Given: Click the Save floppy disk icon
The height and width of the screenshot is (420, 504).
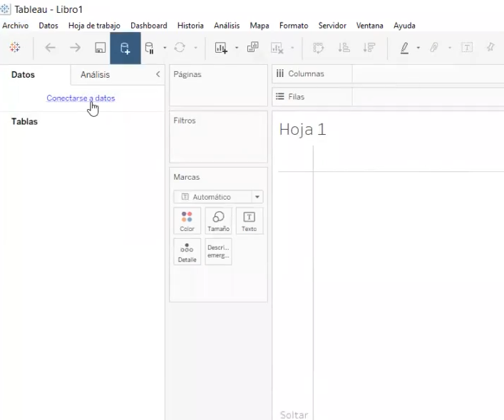Looking at the screenshot, I should [x=101, y=48].
